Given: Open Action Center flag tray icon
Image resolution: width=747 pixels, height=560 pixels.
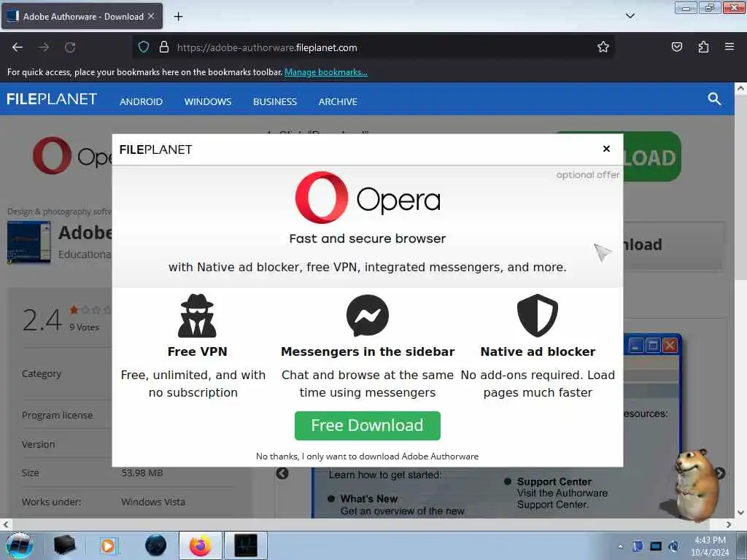Looking at the screenshot, I should coord(638,546).
